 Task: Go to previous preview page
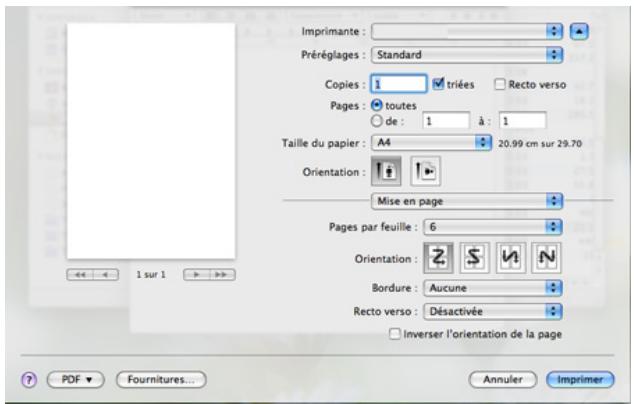[106, 275]
